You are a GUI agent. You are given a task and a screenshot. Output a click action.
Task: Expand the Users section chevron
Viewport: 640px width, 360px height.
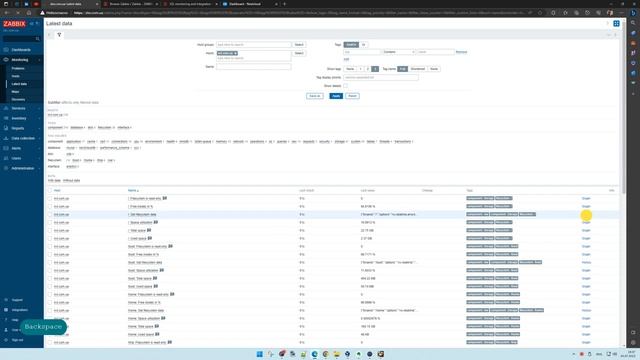pyautogui.click(x=39, y=158)
